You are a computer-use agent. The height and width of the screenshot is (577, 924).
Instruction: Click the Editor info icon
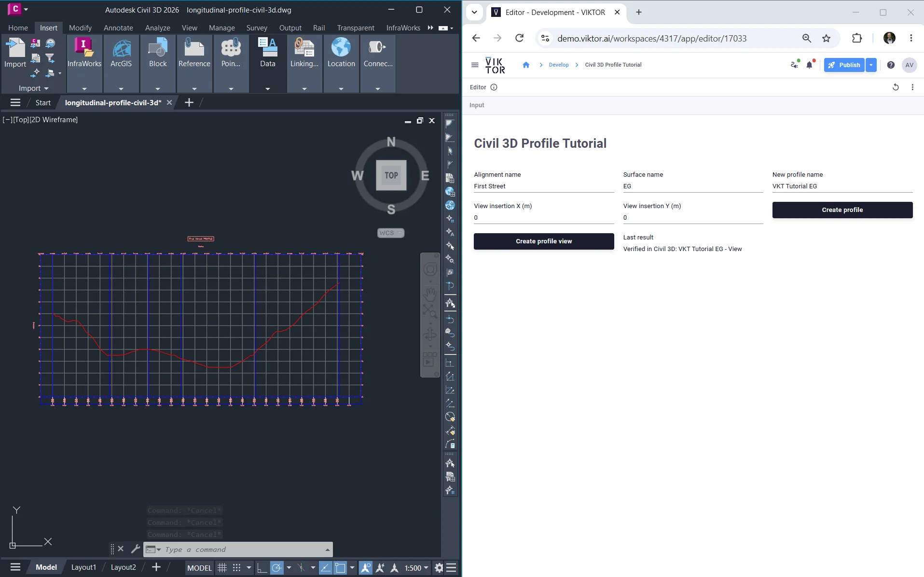point(494,87)
